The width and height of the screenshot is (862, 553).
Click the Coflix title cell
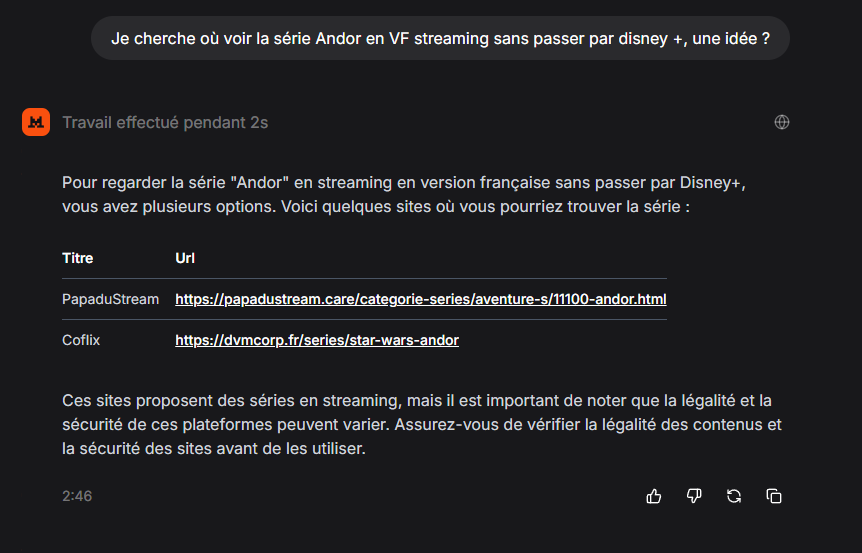81,340
